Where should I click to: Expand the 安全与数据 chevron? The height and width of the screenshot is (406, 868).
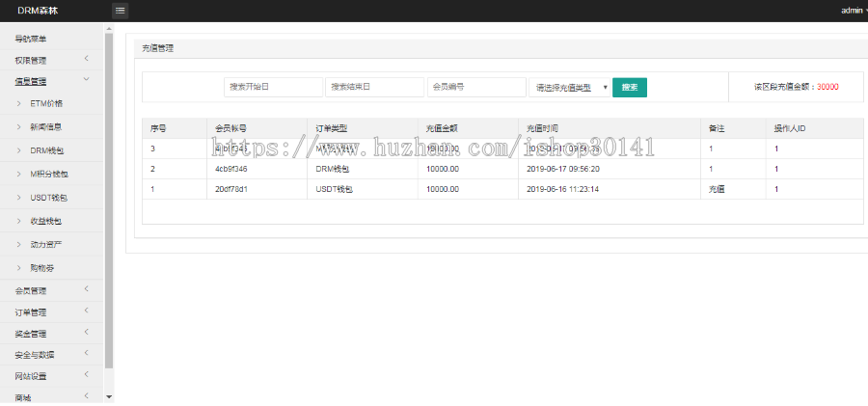(87, 353)
